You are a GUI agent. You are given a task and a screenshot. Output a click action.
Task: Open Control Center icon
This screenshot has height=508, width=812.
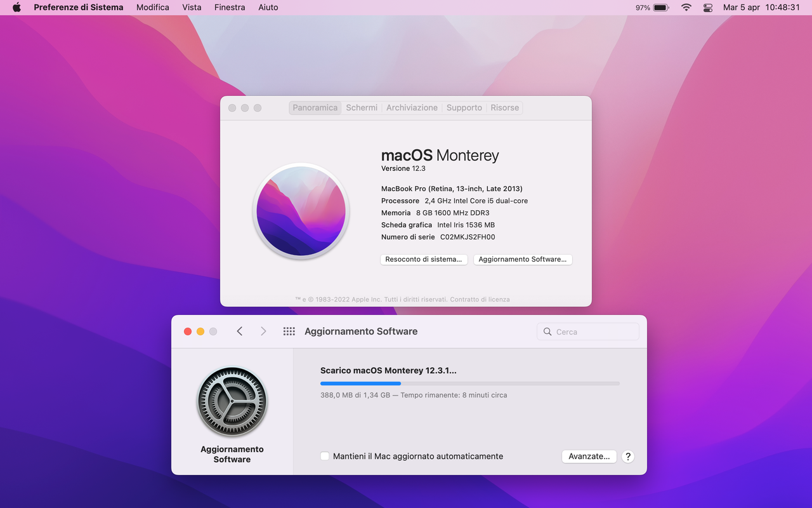tap(709, 8)
